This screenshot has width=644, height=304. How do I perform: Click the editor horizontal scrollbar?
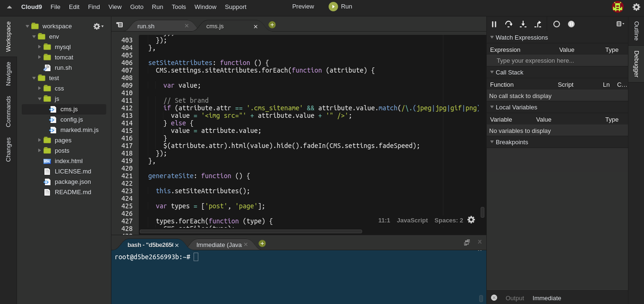251,231
